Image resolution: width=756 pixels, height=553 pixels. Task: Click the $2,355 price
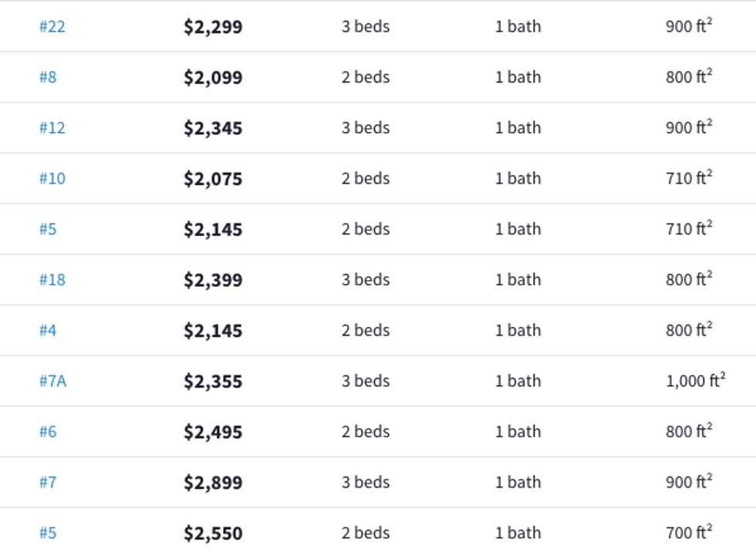pyautogui.click(x=213, y=381)
